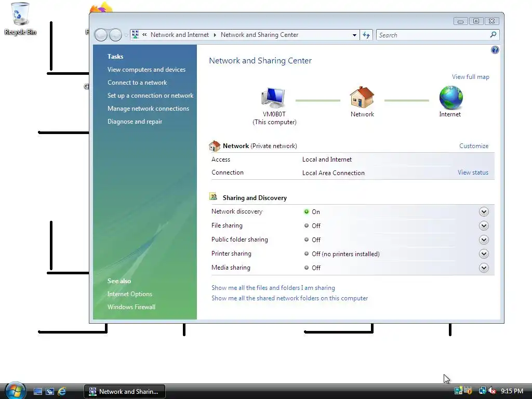Screen dimensions: 532x399
Task: Expand the File sharing settings
Action: pos(484,225)
